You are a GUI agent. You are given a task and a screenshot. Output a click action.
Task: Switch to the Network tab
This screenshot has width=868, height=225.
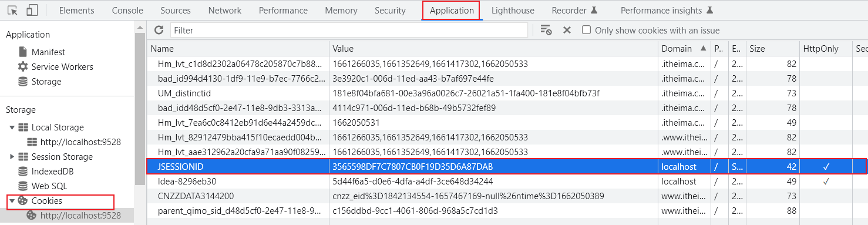(225, 11)
